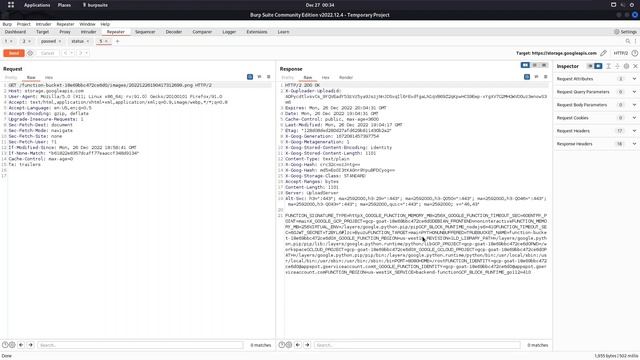
Task: Open the Help menu
Action: 105,24
